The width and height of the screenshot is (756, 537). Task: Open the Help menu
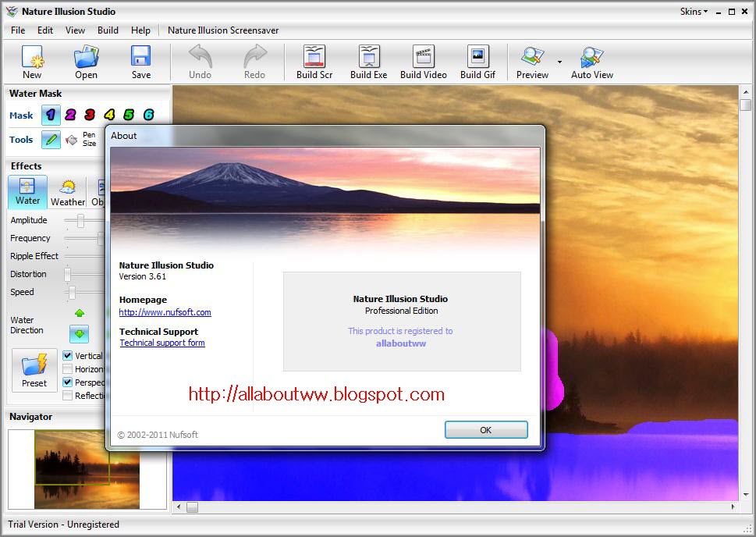140,30
